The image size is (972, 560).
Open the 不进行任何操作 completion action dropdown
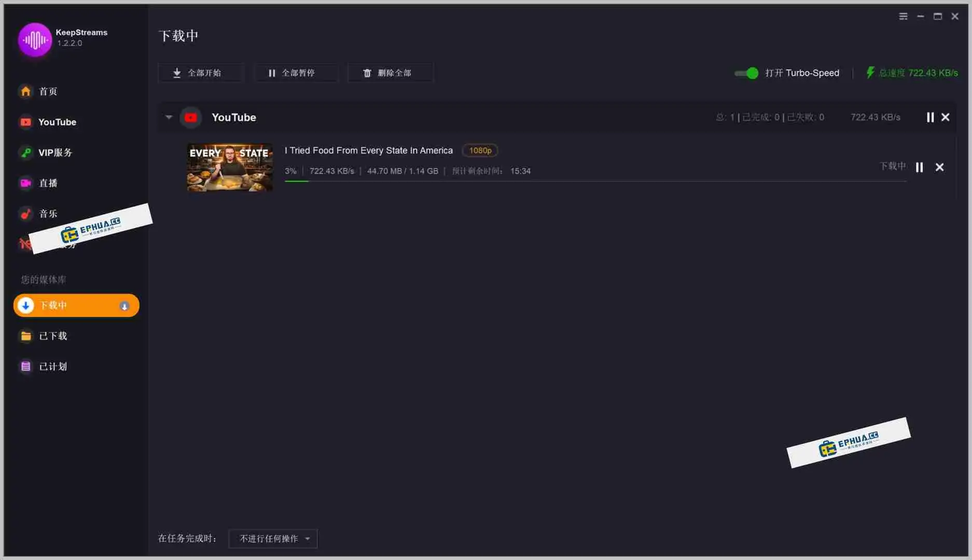point(272,539)
